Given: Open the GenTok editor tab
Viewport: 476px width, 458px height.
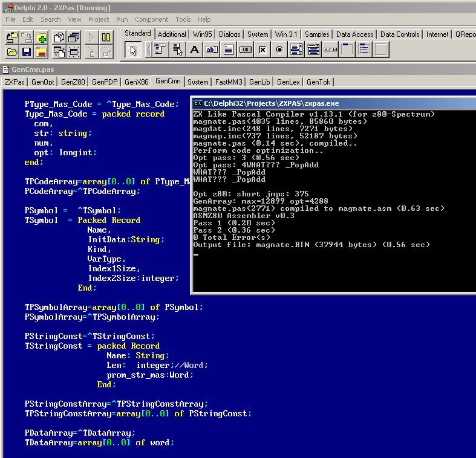Looking at the screenshot, I should pyautogui.click(x=318, y=82).
